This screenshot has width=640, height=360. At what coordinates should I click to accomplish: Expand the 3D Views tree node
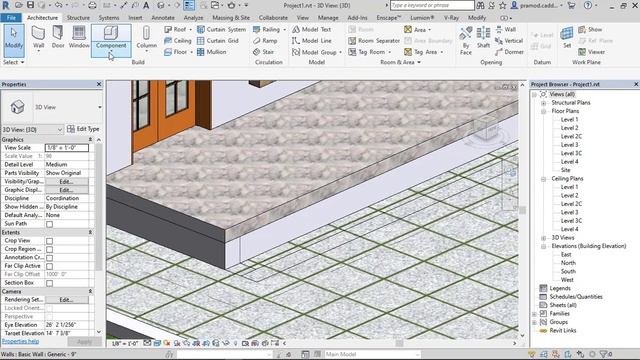tap(544, 238)
